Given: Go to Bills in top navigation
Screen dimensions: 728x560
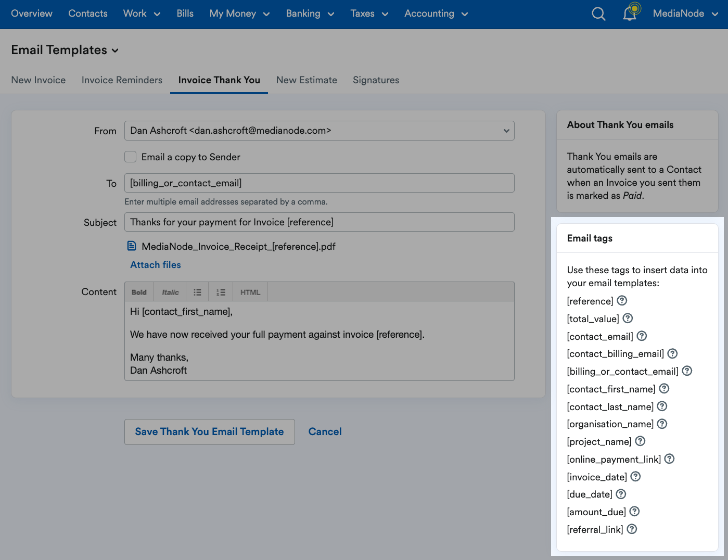Looking at the screenshot, I should pos(185,14).
